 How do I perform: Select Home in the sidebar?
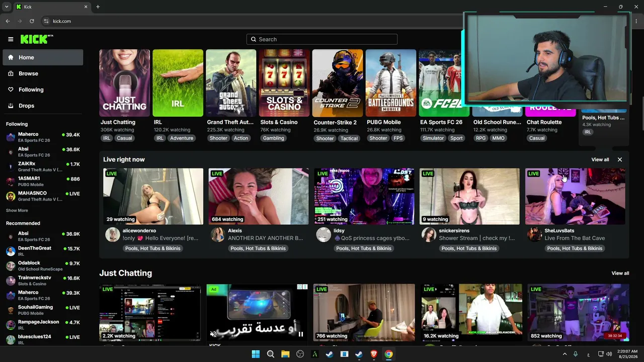click(43, 57)
